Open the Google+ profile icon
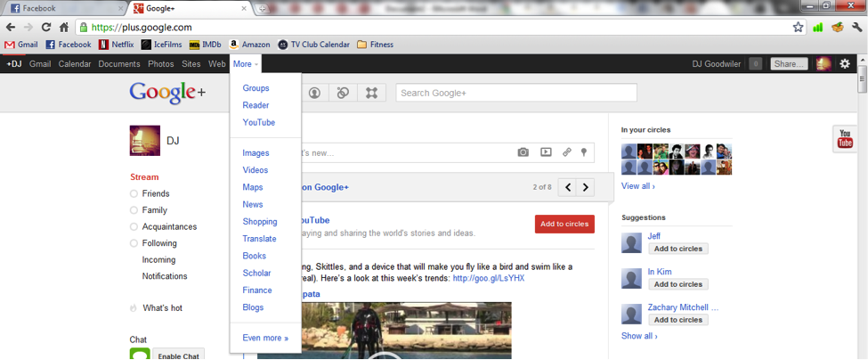 tap(314, 93)
